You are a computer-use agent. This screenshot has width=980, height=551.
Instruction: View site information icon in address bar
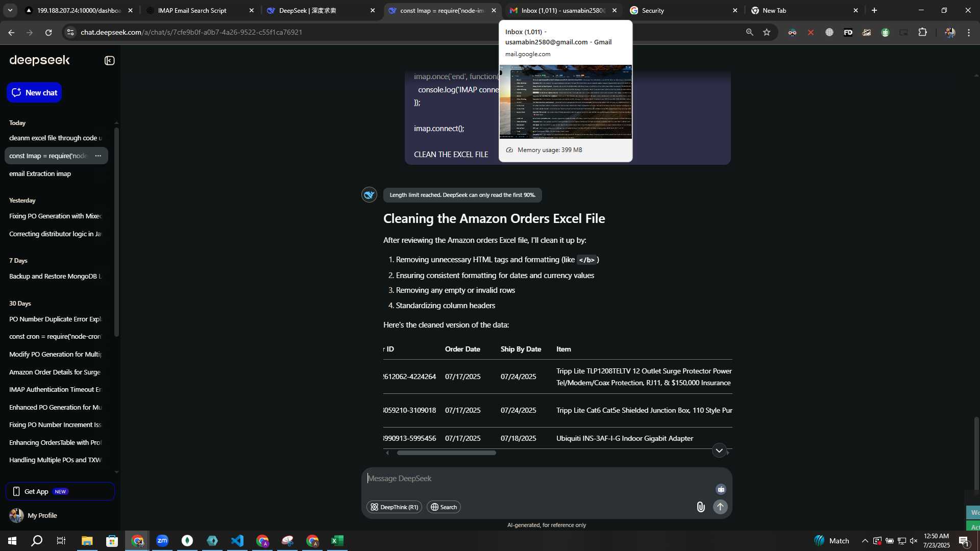[x=70, y=32]
